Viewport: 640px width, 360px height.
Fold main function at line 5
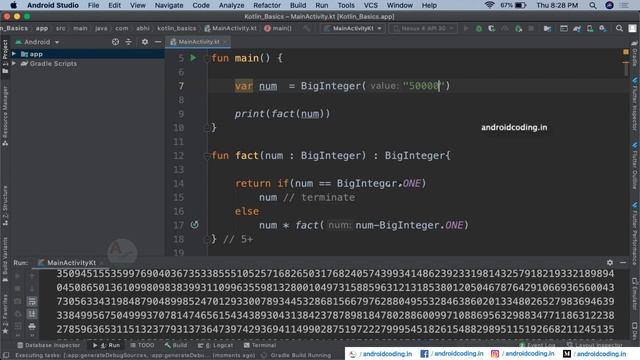[207, 58]
